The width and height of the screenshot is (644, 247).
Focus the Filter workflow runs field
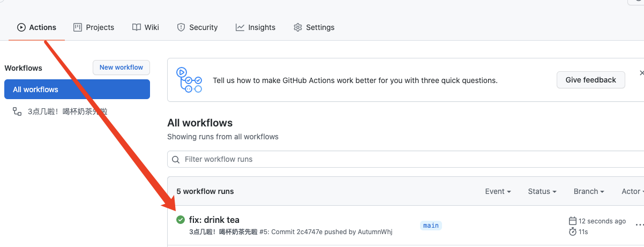tap(406, 159)
